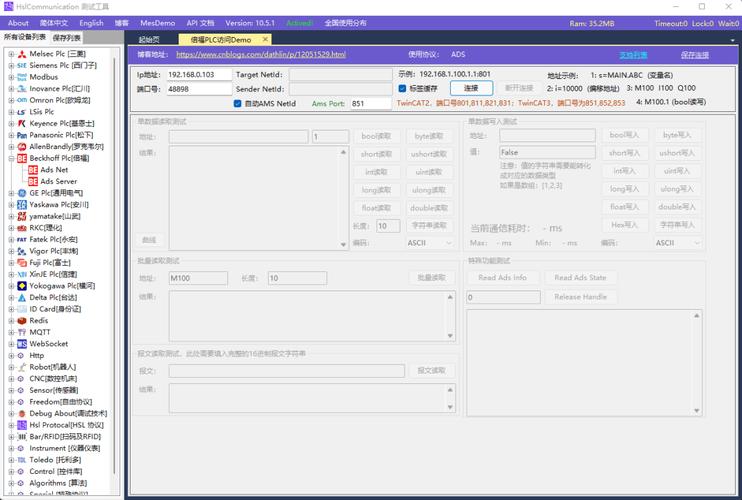Click the Fuji Plc icon

pyautogui.click(x=22, y=263)
